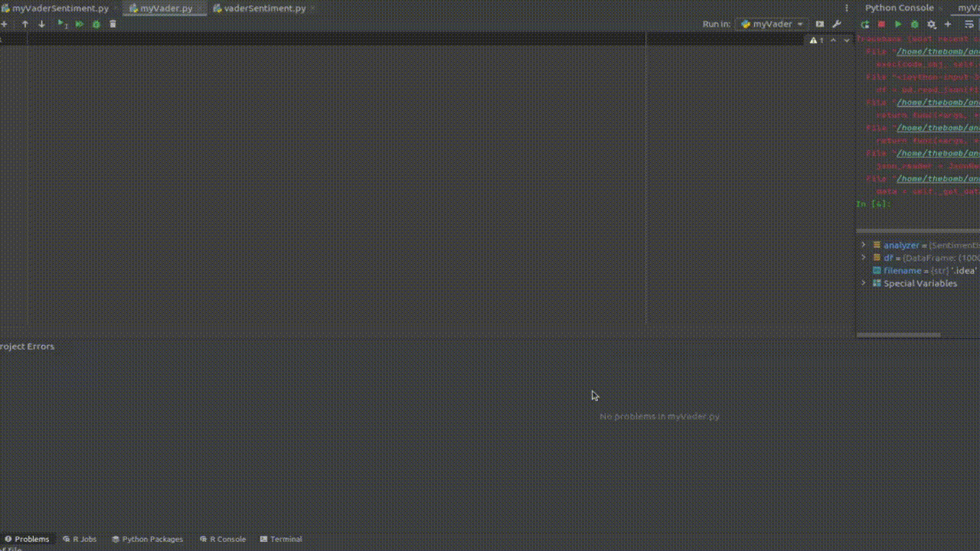Add new console with plus icon
Image resolution: width=980 pixels, height=551 pixels.
[948, 24]
